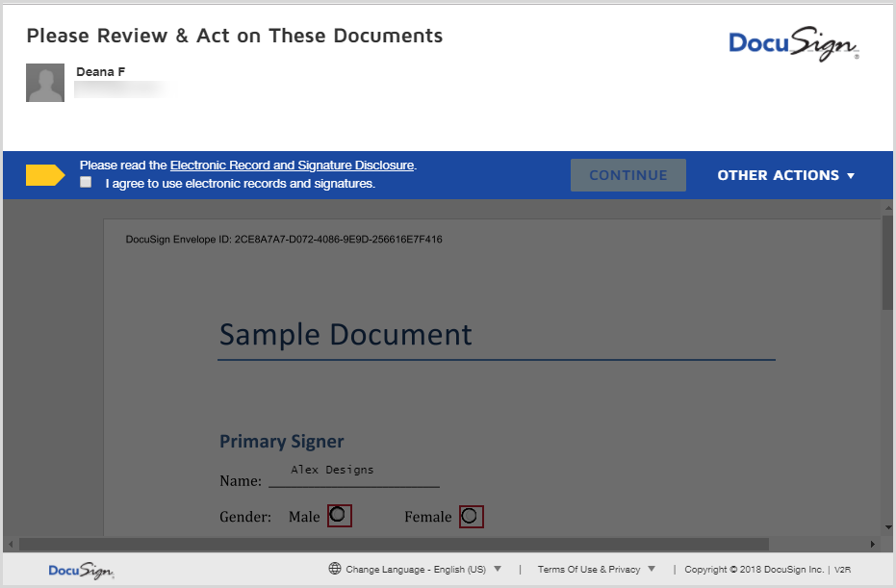This screenshot has width=896, height=588.
Task: Select the Male gender radio button
Action: tap(339, 516)
